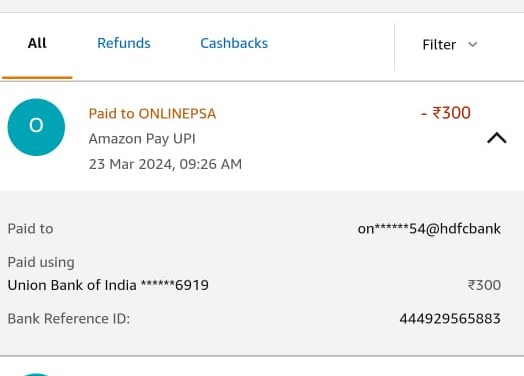Click the teal O merchant avatar
The height and width of the screenshot is (376, 524).
(36, 127)
